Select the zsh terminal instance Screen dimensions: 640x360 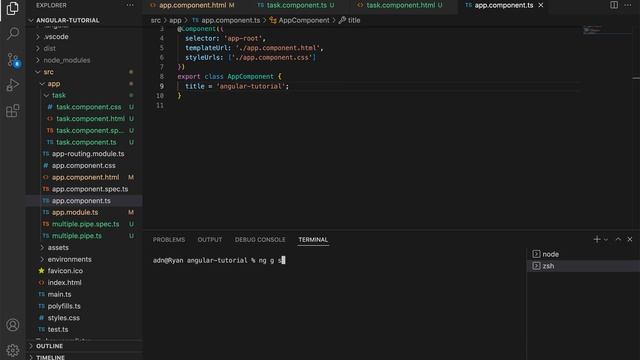coord(583,266)
